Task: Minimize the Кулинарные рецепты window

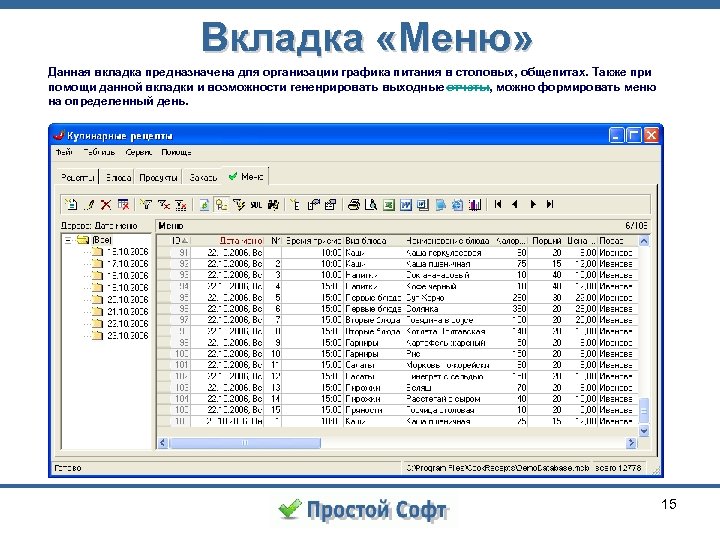Action: pyautogui.click(x=616, y=135)
